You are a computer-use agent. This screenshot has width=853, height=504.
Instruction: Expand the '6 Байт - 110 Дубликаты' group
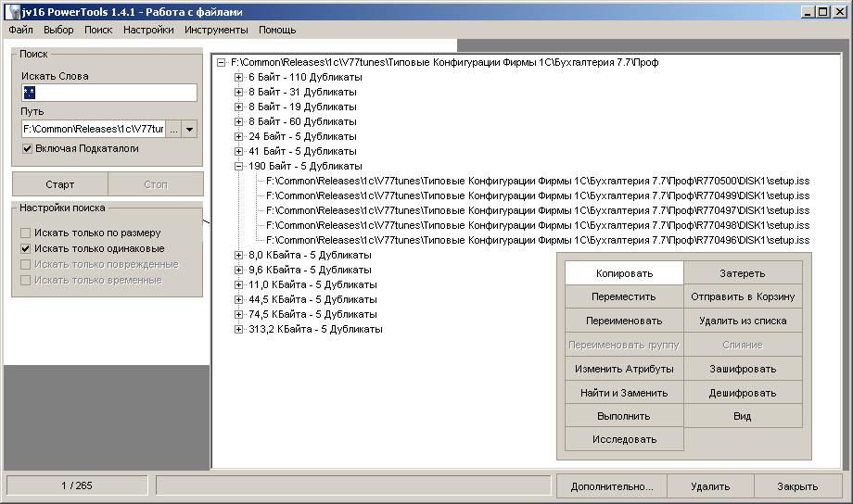pyautogui.click(x=238, y=77)
